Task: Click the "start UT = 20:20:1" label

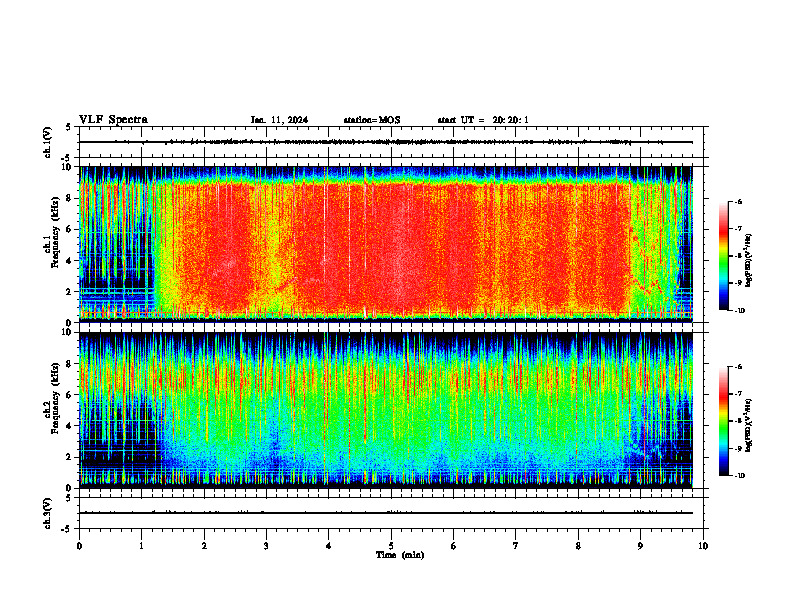Action: click(483, 120)
